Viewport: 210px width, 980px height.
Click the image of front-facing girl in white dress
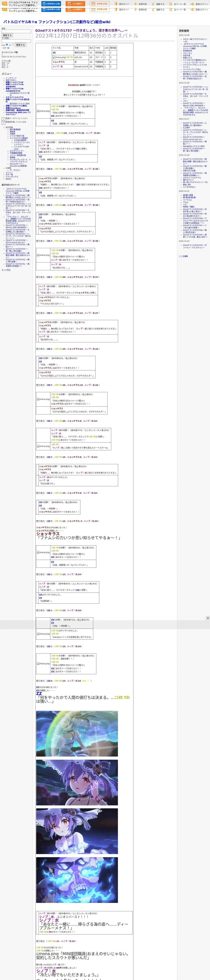(x=77, y=831)
